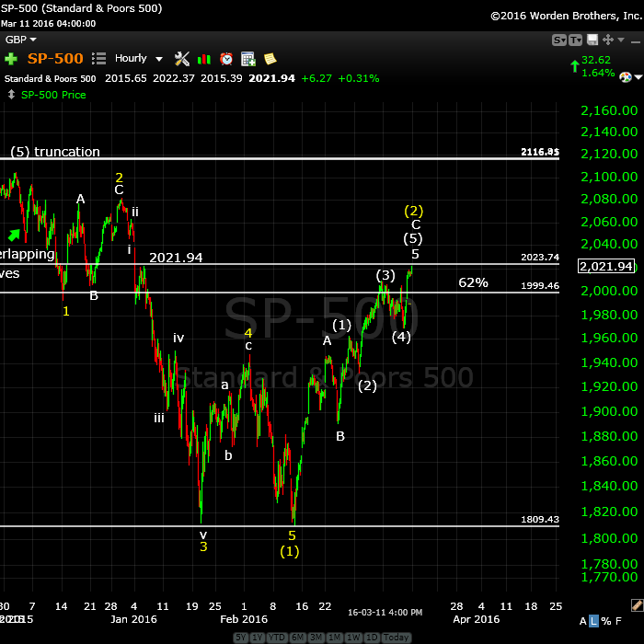Click the ruler pencil icon above the scale letters
The height and width of the screenshot is (644, 644).
(638, 605)
